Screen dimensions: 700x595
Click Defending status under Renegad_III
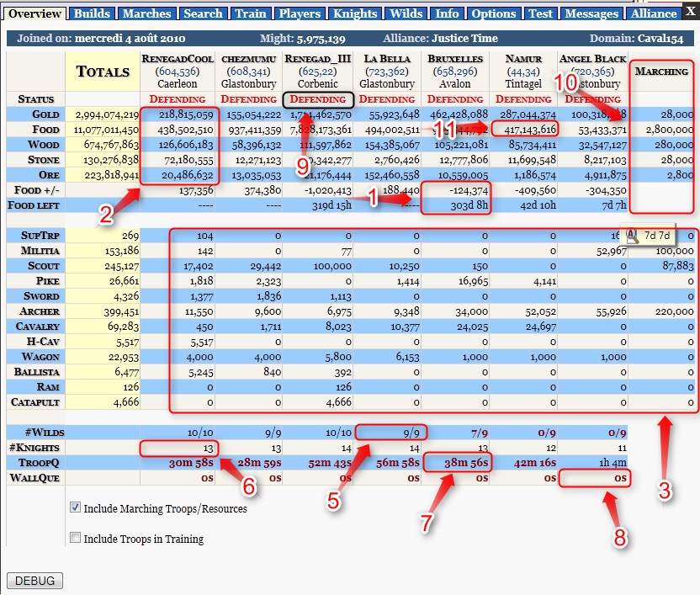(318, 99)
